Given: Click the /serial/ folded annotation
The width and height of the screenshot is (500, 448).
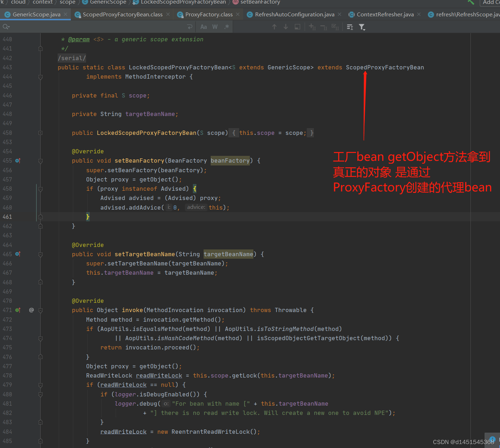Looking at the screenshot, I should pyautogui.click(x=72, y=58).
